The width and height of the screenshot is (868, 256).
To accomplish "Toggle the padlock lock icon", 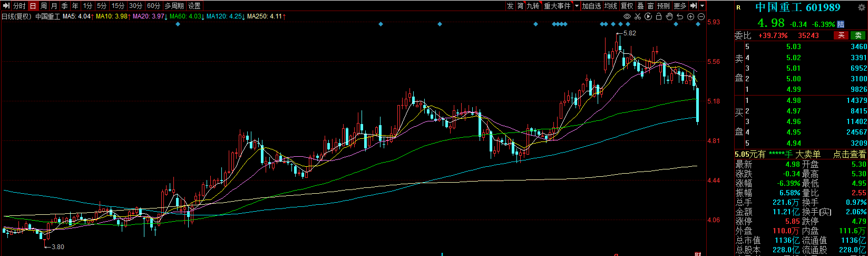I will [659, 17].
